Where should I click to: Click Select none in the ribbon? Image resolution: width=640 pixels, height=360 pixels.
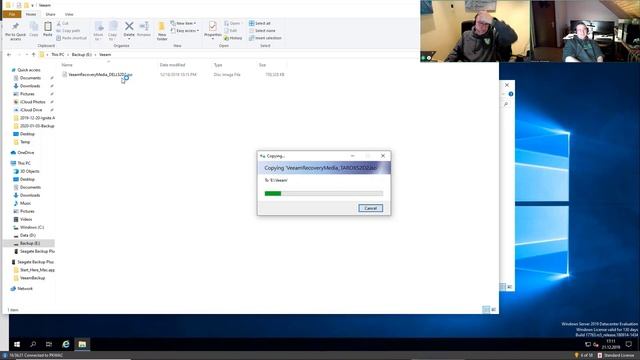tap(262, 31)
